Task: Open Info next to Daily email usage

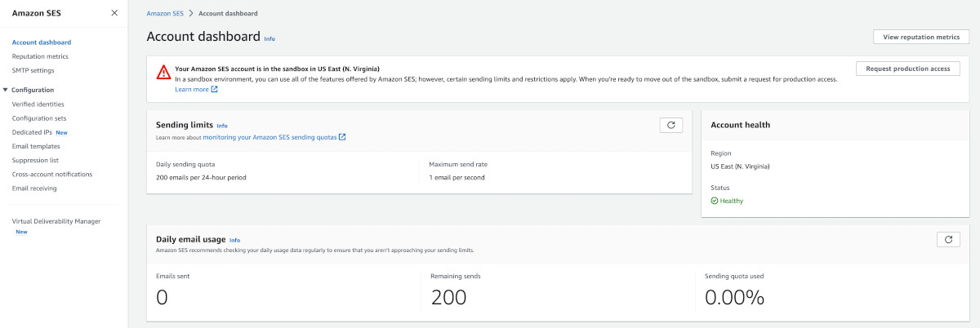Action: (235, 240)
